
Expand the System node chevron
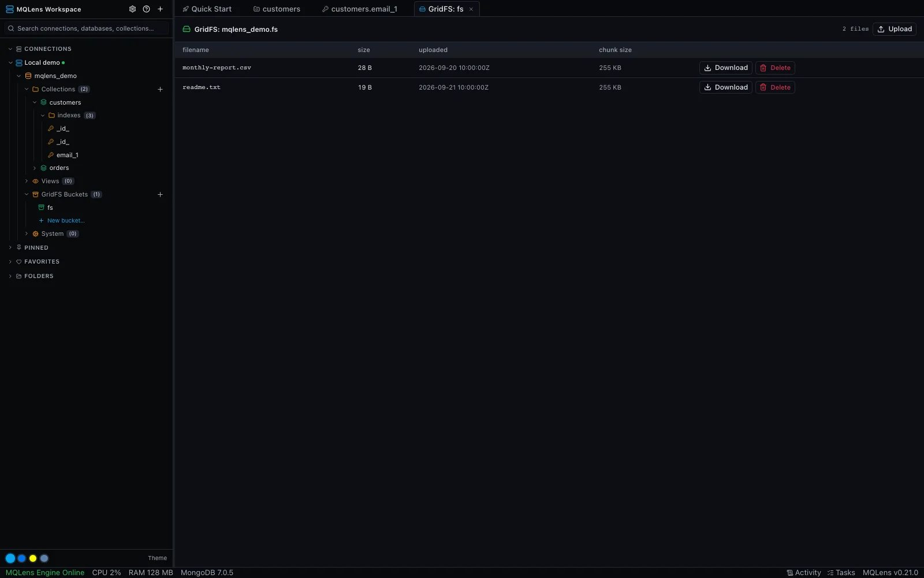coord(27,234)
